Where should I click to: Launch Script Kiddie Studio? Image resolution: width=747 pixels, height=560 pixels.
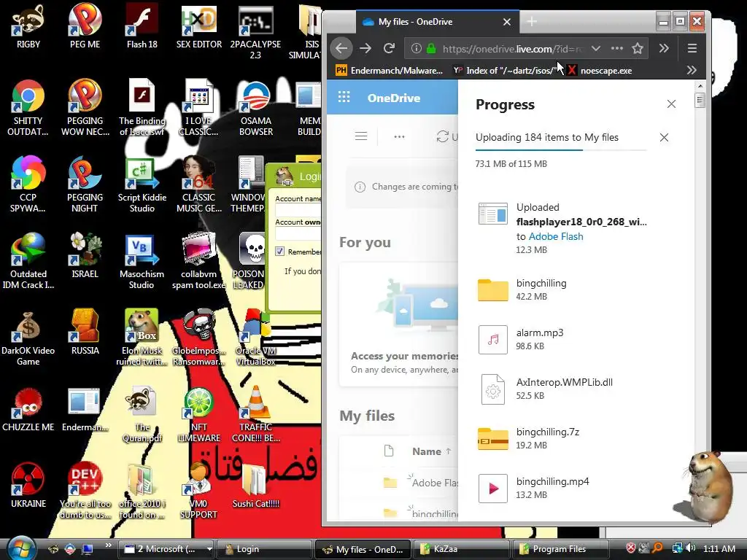[142, 184]
